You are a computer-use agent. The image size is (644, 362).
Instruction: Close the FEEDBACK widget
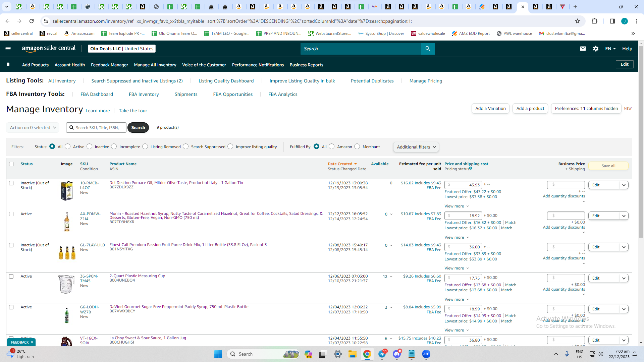click(32, 342)
